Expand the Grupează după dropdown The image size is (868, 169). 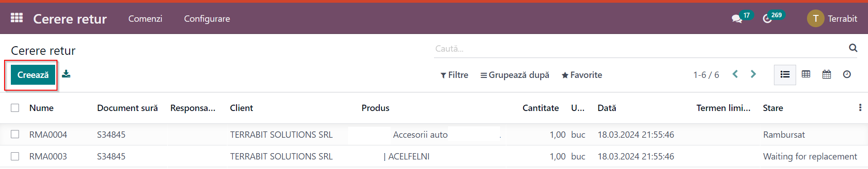(x=515, y=75)
